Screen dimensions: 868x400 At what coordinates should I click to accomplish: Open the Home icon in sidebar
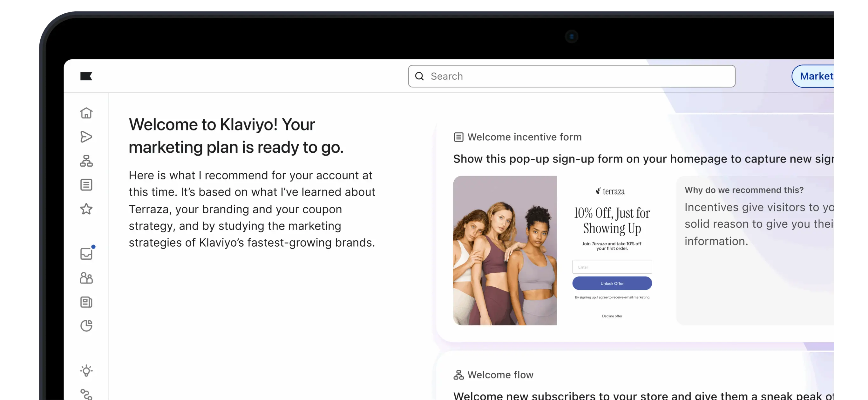(x=86, y=113)
